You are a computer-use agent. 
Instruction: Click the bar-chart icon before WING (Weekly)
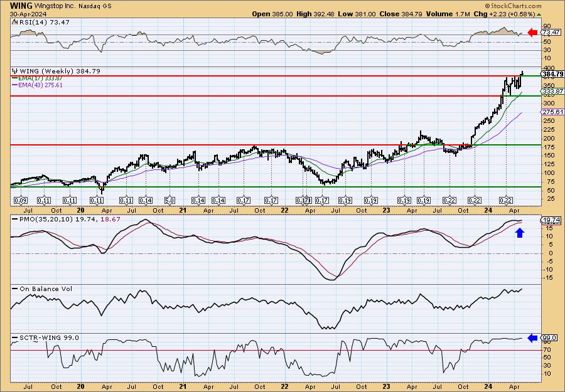[15, 72]
